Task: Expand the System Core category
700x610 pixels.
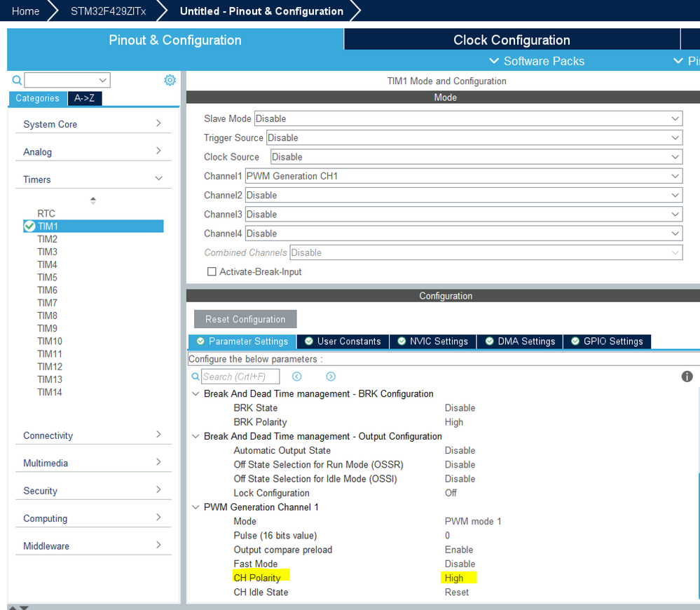Action: [93, 124]
